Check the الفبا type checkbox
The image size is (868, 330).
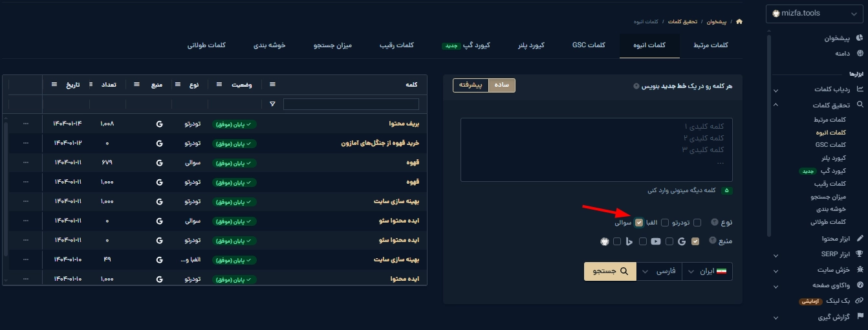pyautogui.click(x=664, y=223)
